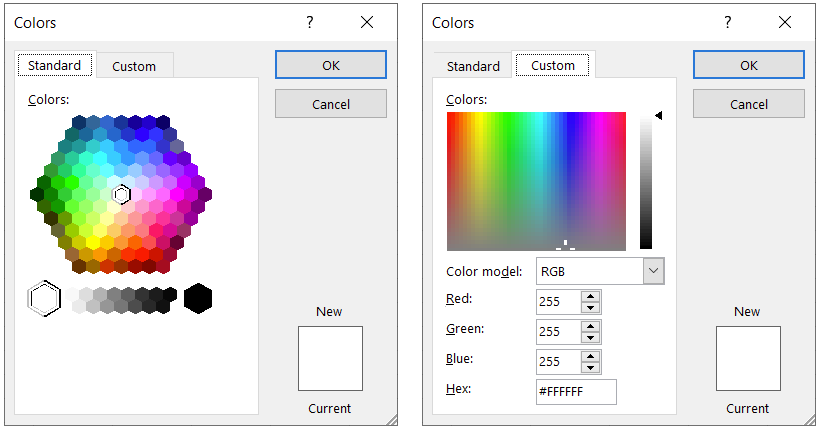The height and width of the screenshot is (429, 820).
Task: Switch to Custom tab in left dialog
Action: 134,66
